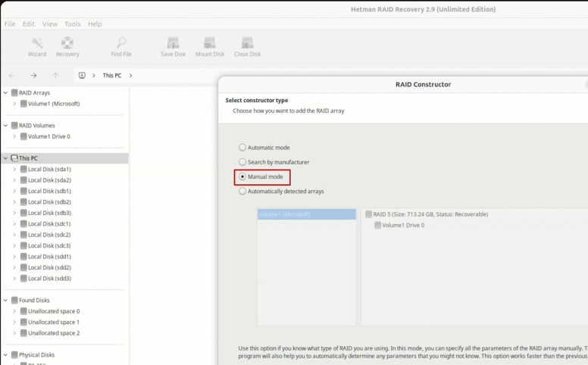
Task: Click Local Disk (sdc3) drive icon
Action: (x=23, y=245)
